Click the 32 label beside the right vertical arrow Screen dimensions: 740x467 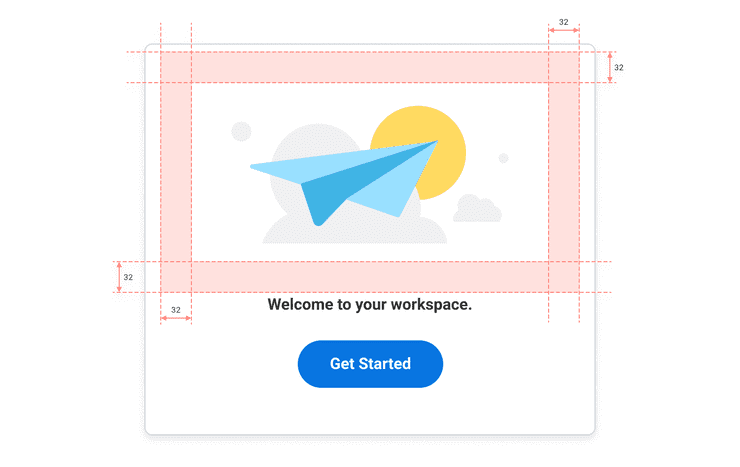pyautogui.click(x=619, y=67)
